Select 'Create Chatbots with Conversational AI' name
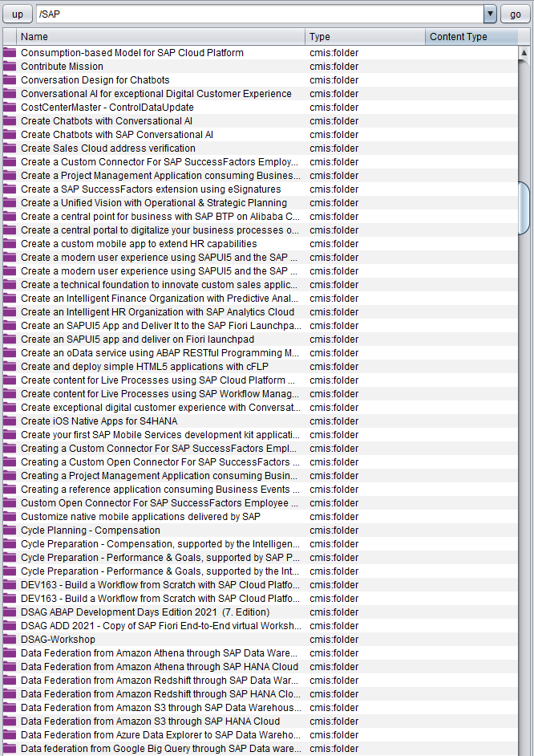The image size is (534, 756). (107, 121)
